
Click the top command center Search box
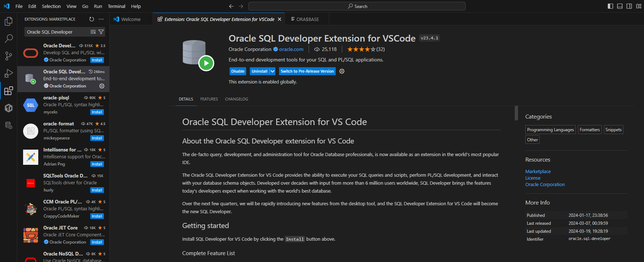click(x=357, y=6)
